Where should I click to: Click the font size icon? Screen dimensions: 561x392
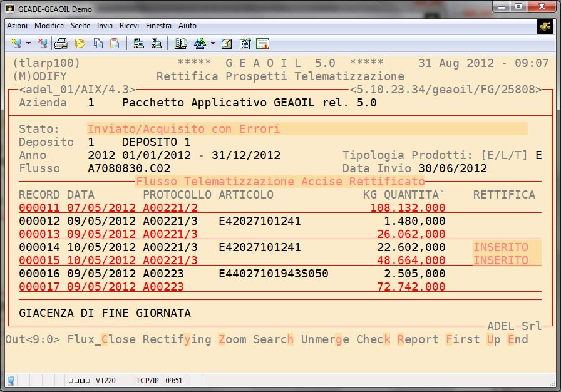[200, 44]
